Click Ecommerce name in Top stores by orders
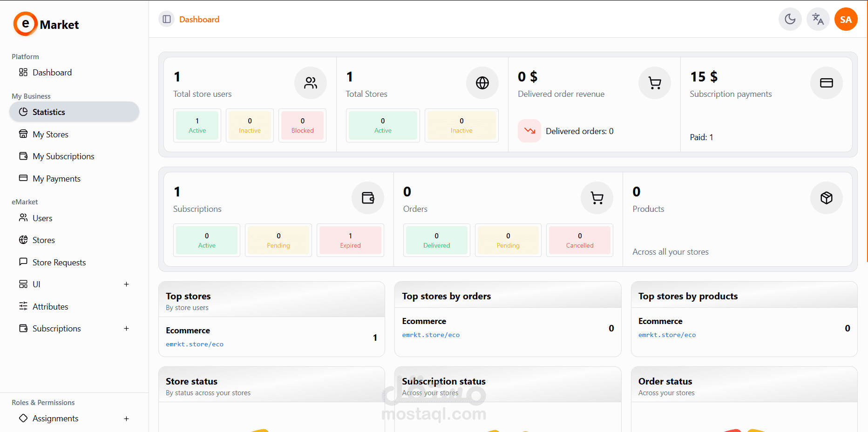Image resolution: width=868 pixels, height=432 pixels. point(424,321)
